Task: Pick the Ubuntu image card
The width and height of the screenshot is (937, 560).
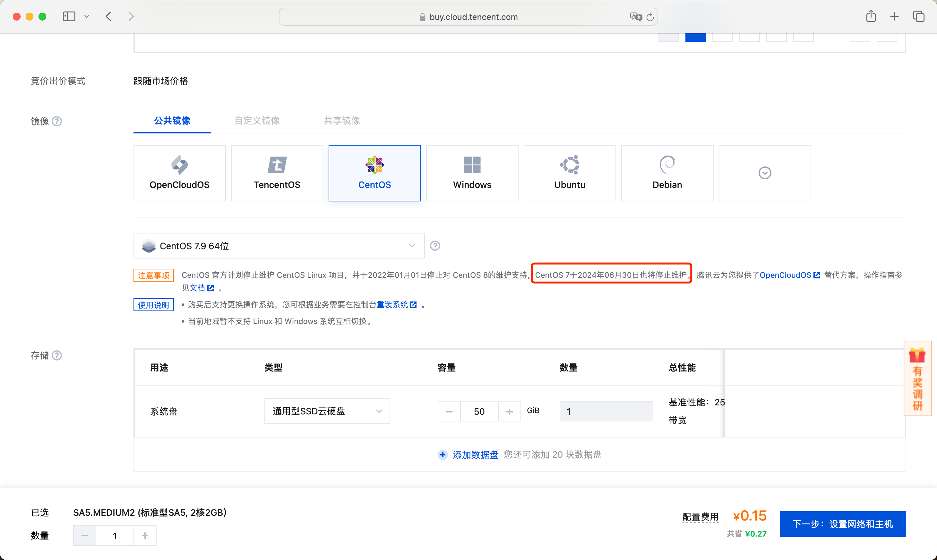Action: pyautogui.click(x=570, y=173)
